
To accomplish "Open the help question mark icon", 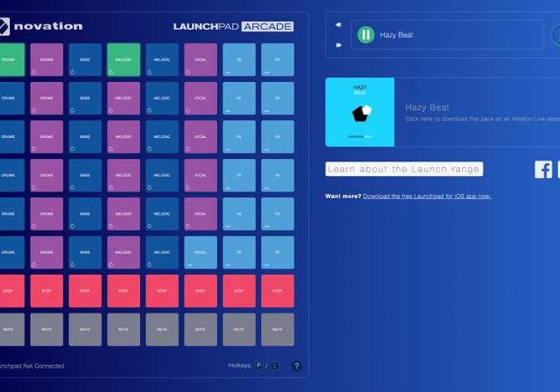I will 296,366.
